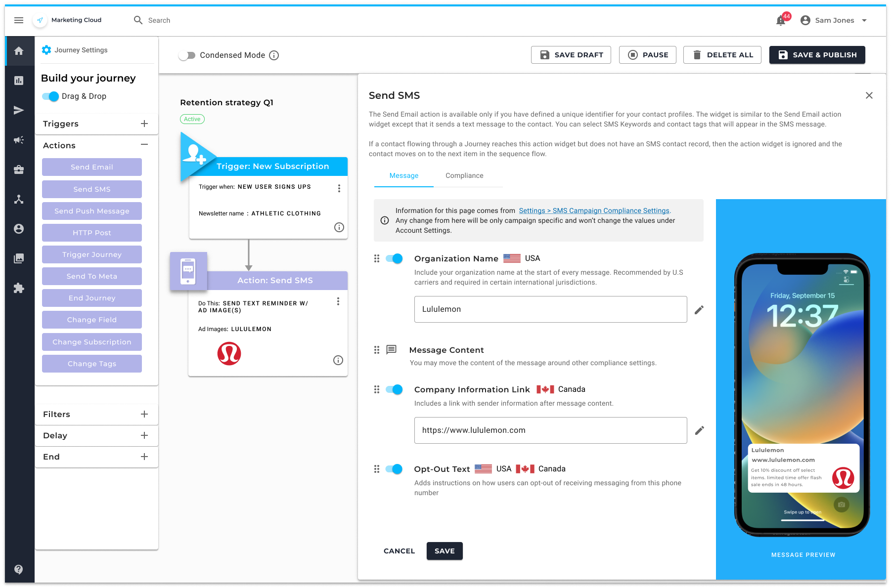Image resolution: width=891 pixels, height=588 pixels.
Task: Expand the Triggers section
Action: 144,124
